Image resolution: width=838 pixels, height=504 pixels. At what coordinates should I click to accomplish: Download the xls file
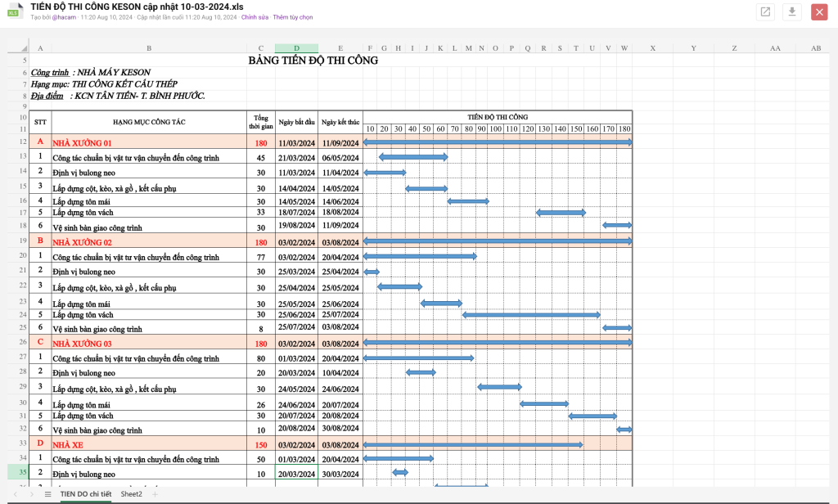pos(792,11)
